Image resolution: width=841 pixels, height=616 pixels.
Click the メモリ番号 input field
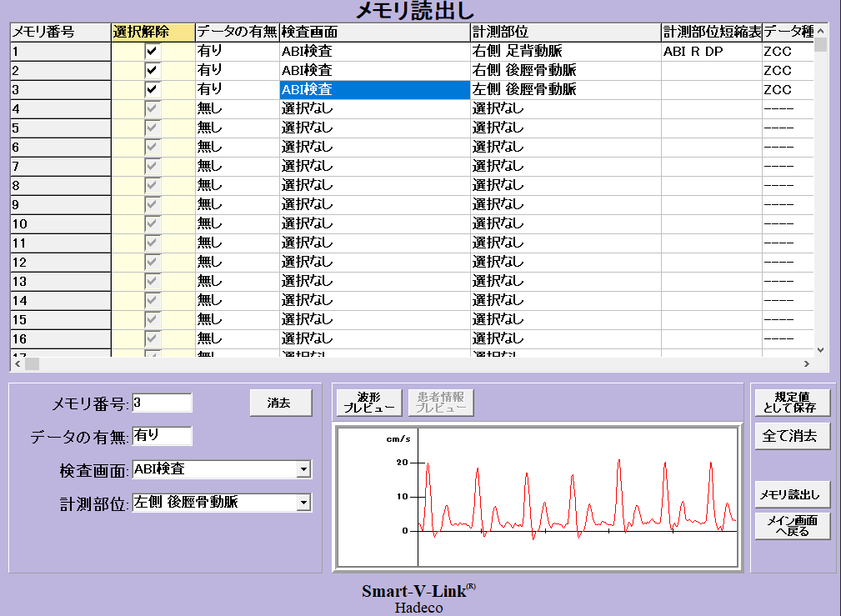[x=162, y=403]
